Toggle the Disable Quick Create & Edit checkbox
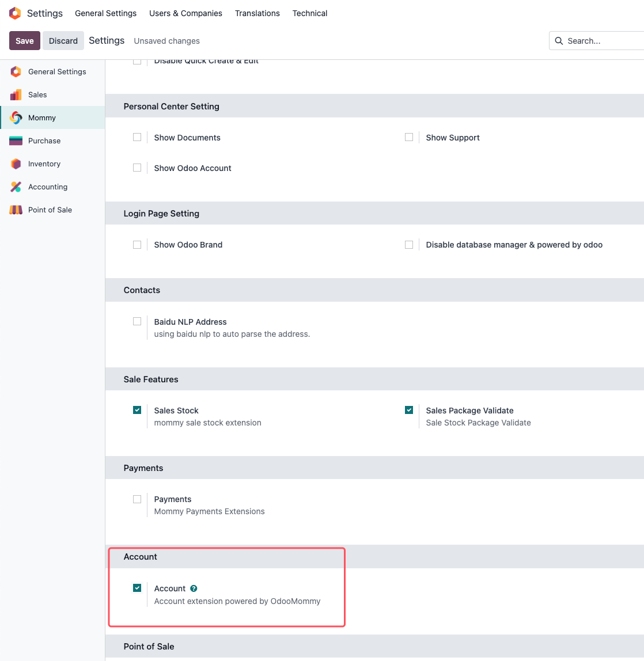Screen dimensions: 644x661 click(137, 62)
